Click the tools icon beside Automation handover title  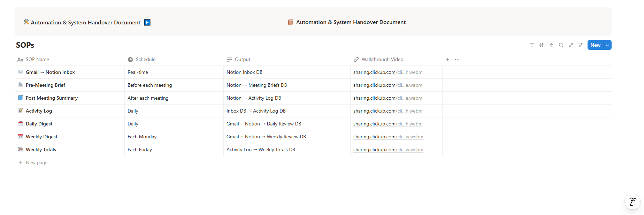26,22
